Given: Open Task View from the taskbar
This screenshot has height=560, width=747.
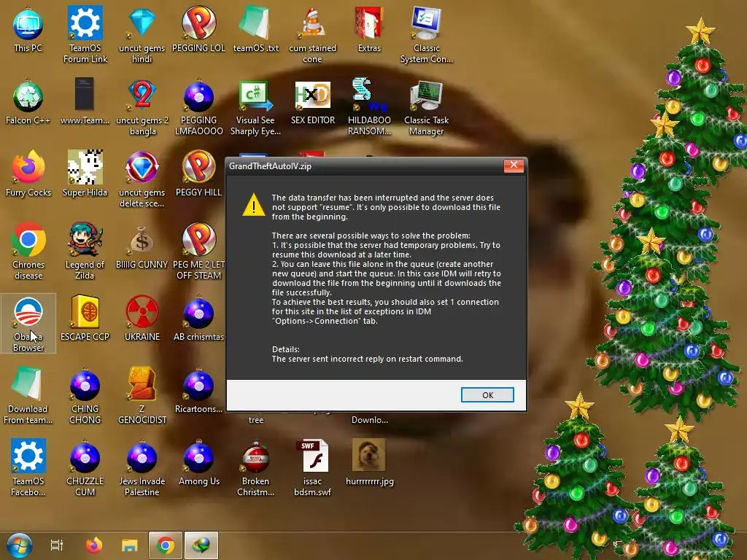Looking at the screenshot, I should (57, 545).
